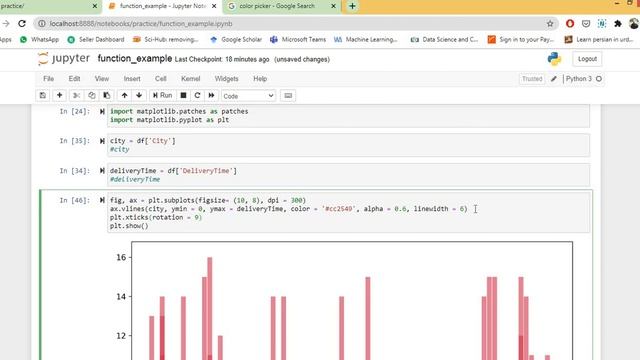Copy selected cells icon
This screenshot has height=360, width=640.
pyautogui.click(x=91, y=96)
